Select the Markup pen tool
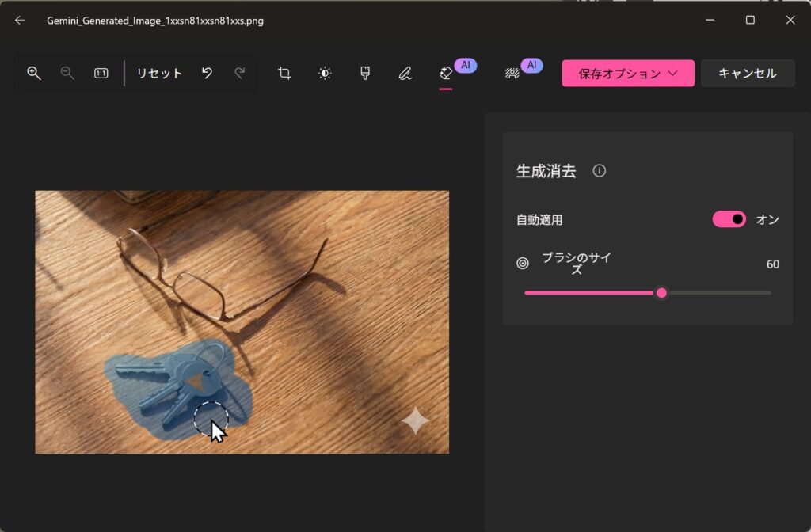This screenshot has width=811, height=532. [405, 73]
